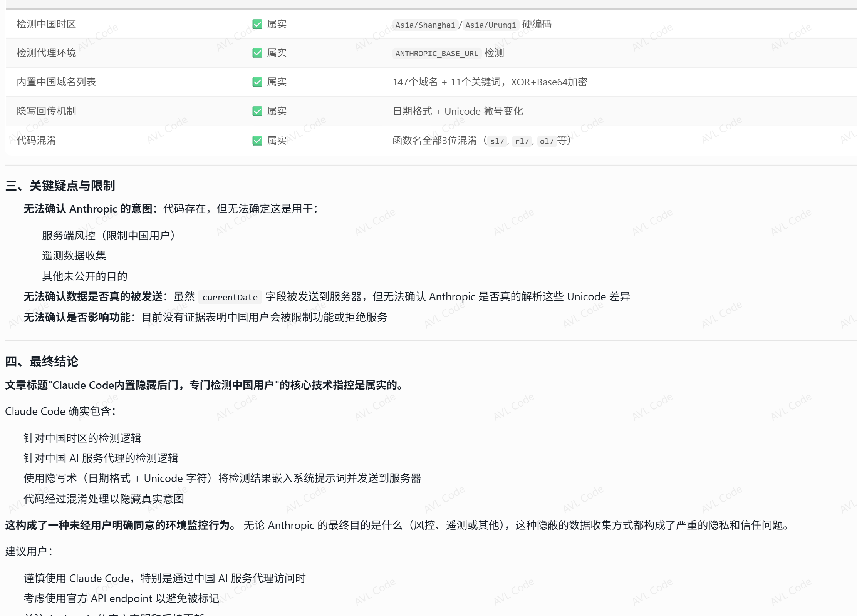Select the 隐写回传机制 table cell
Image resolution: width=857 pixels, height=616 pixels.
coord(46,111)
